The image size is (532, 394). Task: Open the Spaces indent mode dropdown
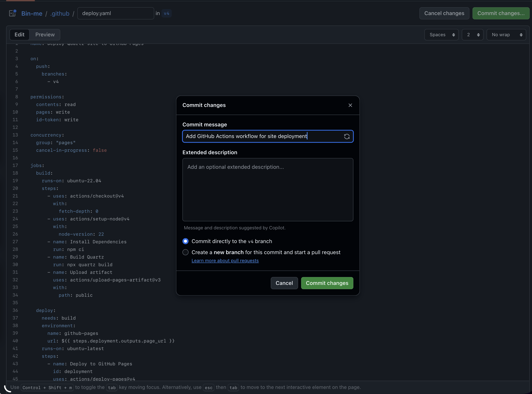441,35
